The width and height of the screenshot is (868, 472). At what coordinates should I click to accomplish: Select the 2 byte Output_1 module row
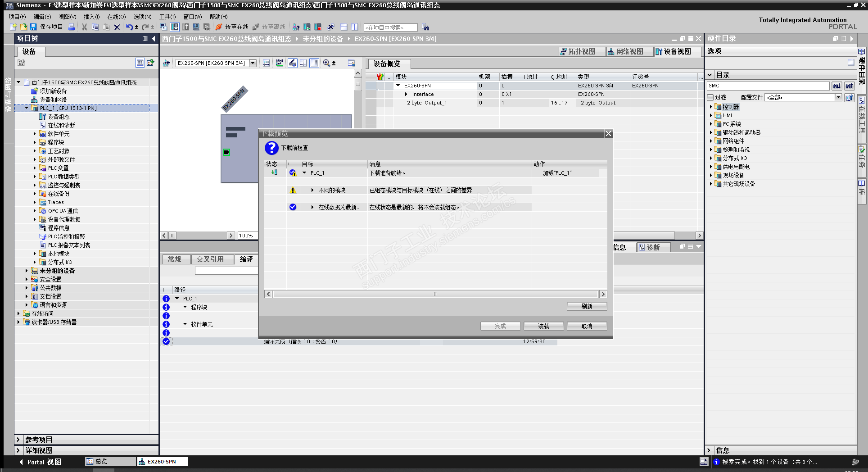pos(534,103)
